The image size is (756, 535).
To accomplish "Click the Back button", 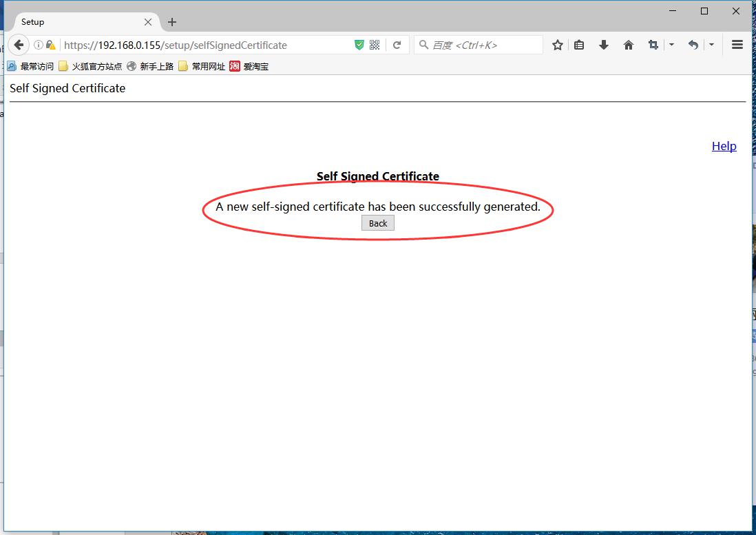I will click(378, 223).
